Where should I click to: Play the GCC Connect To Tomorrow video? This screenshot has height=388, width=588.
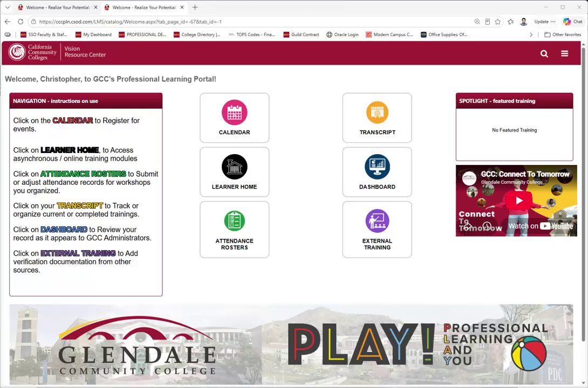coord(519,201)
